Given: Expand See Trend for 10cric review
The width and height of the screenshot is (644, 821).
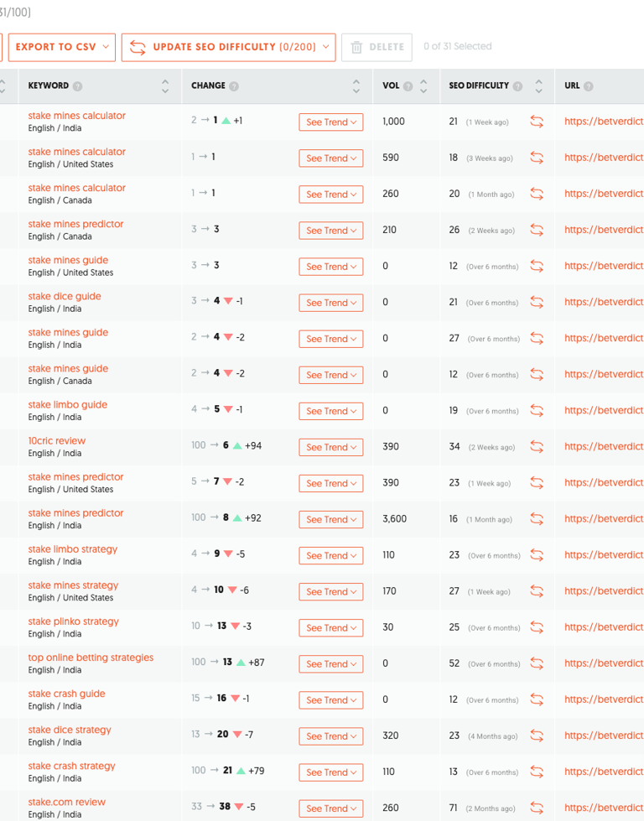Looking at the screenshot, I should [x=330, y=447].
